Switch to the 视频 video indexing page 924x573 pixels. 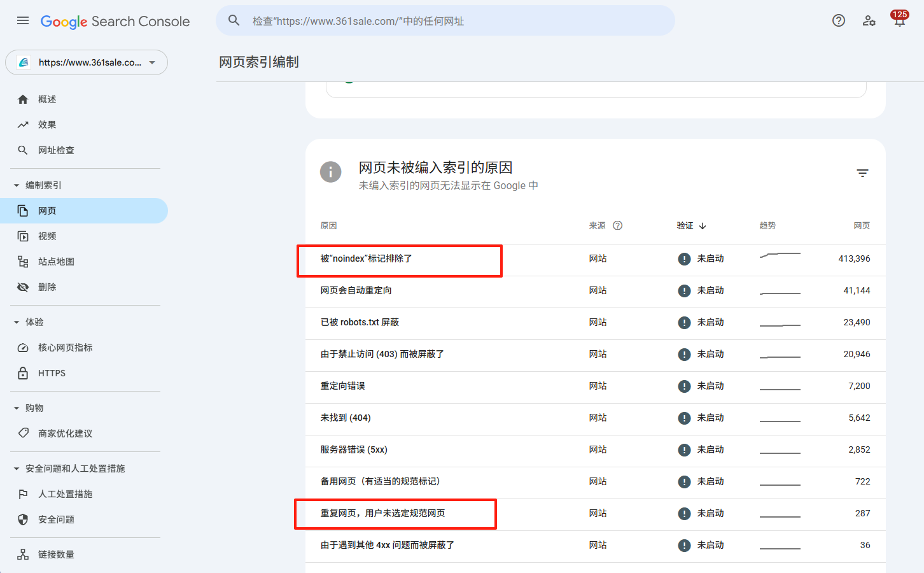click(46, 236)
